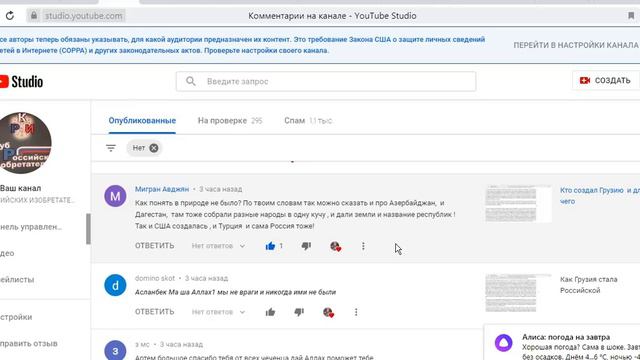Bookmark the page with the bookmark icon

[631, 16]
